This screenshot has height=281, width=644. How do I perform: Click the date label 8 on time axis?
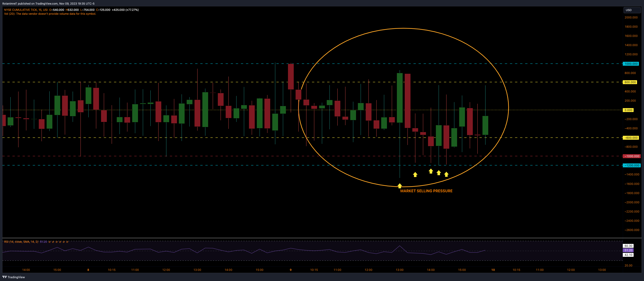pos(88,270)
